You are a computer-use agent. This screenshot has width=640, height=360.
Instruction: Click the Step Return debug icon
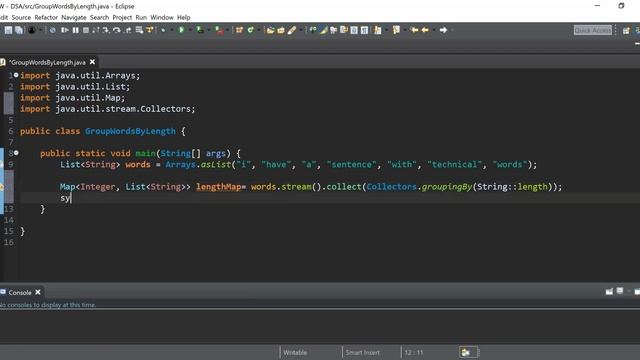pyautogui.click(x=128, y=30)
